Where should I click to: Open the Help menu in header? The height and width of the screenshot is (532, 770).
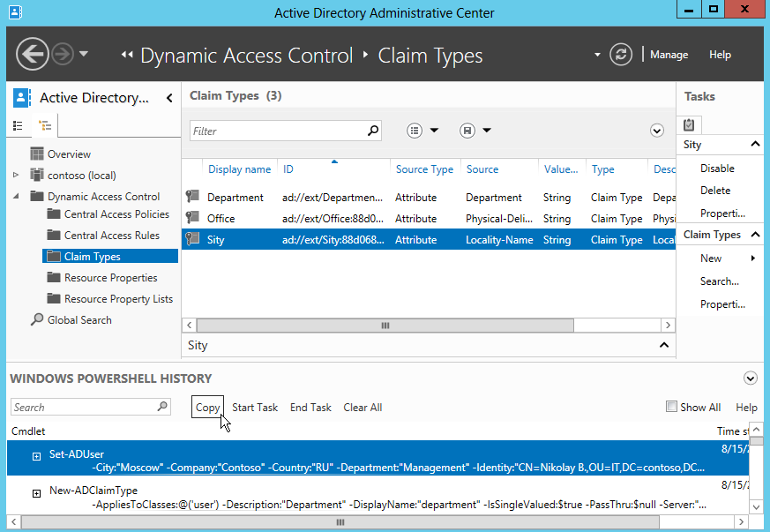tap(720, 55)
